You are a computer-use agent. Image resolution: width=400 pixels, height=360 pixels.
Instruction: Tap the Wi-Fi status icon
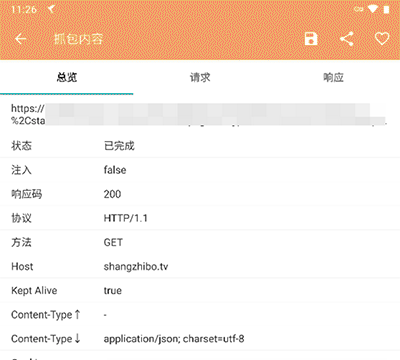click(372, 9)
